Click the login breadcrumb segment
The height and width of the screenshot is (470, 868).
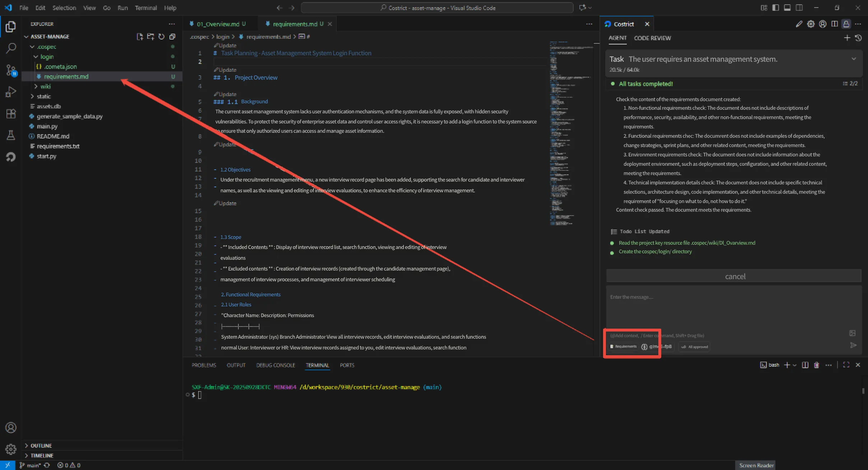[223, 37]
